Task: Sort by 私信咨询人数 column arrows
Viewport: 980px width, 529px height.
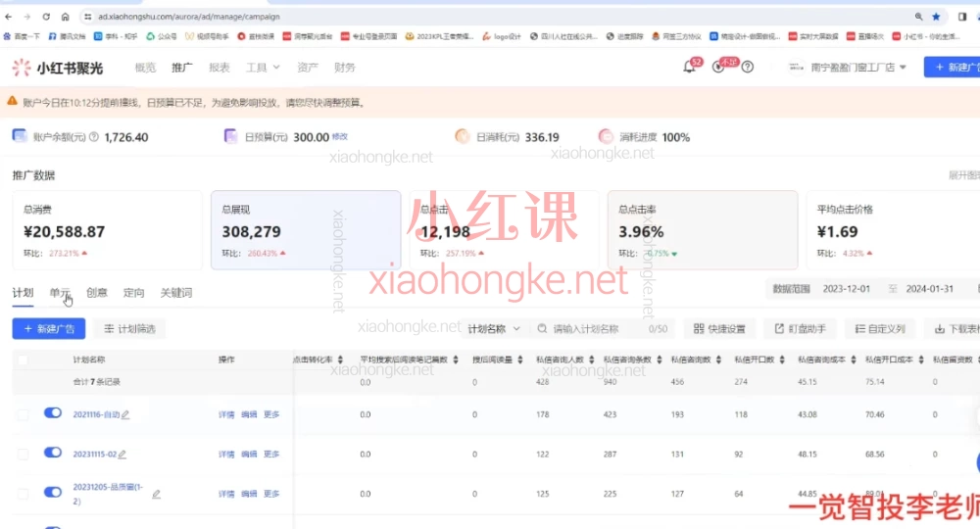Action: tap(591, 360)
